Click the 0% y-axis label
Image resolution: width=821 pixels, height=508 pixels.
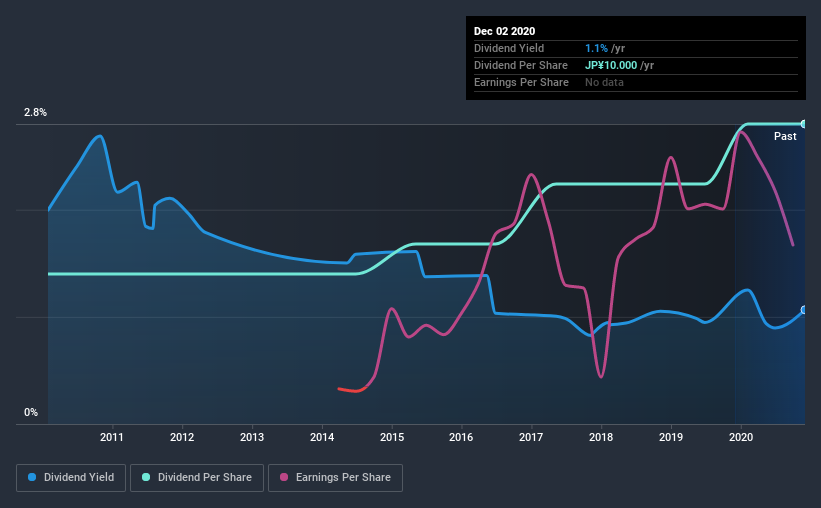[x=31, y=412]
